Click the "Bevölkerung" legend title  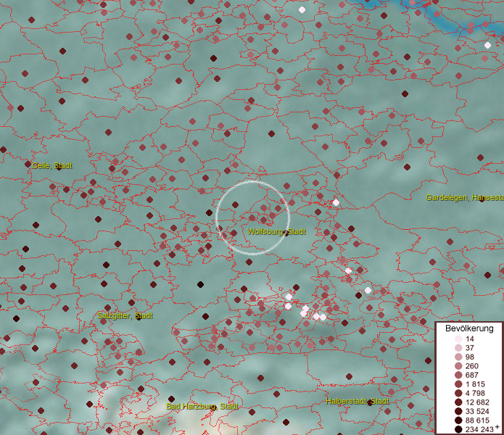pyautogui.click(x=469, y=328)
